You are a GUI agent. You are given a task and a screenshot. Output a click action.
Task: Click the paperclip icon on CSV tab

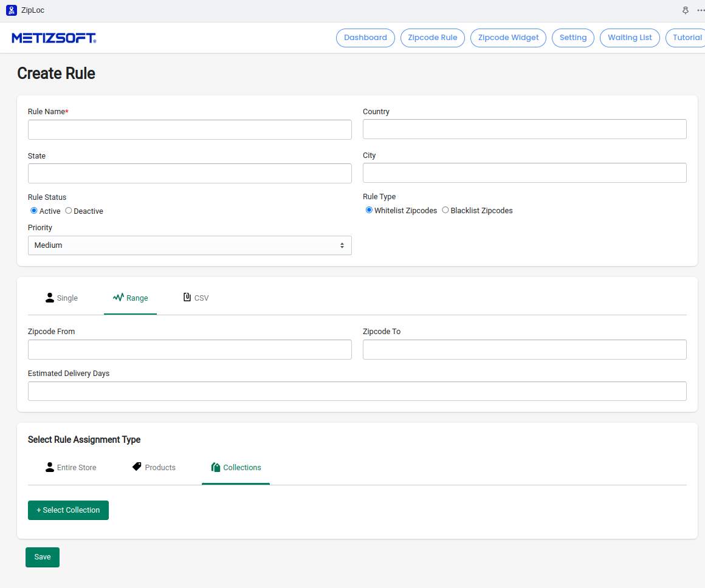[x=187, y=298]
